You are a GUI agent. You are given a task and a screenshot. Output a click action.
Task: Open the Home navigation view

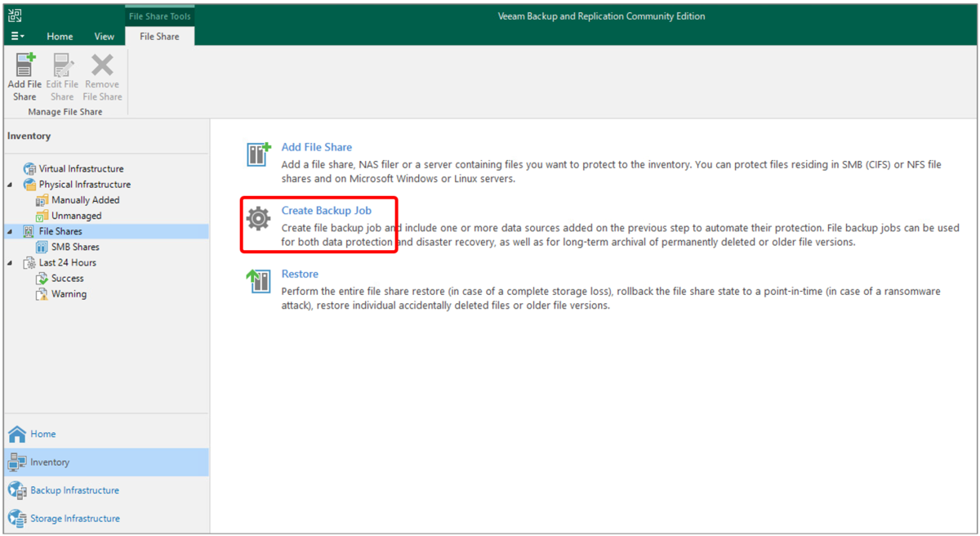pyautogui.click(x=106, y=434)
